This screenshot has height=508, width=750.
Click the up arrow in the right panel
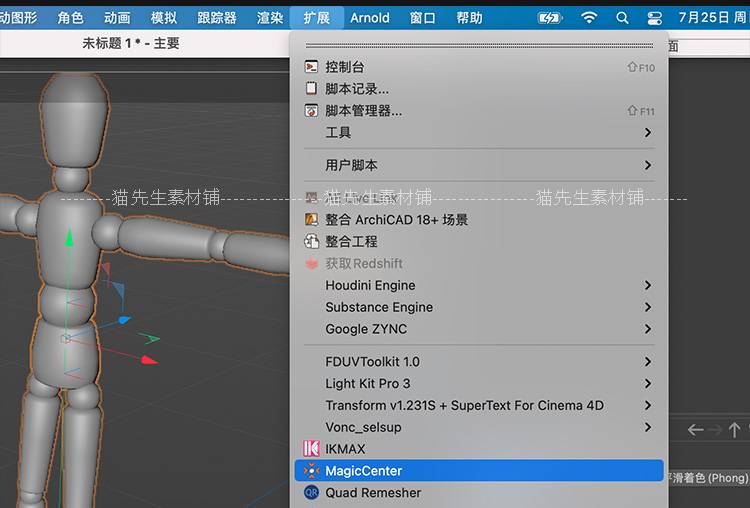tap(735, 430)
